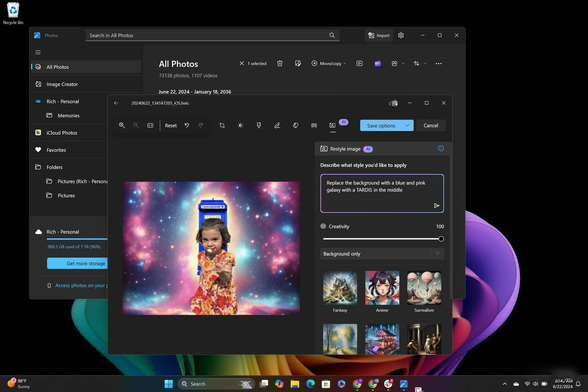Click the Save options button
The height and width of the screenshot is (392, 588).
381,126
